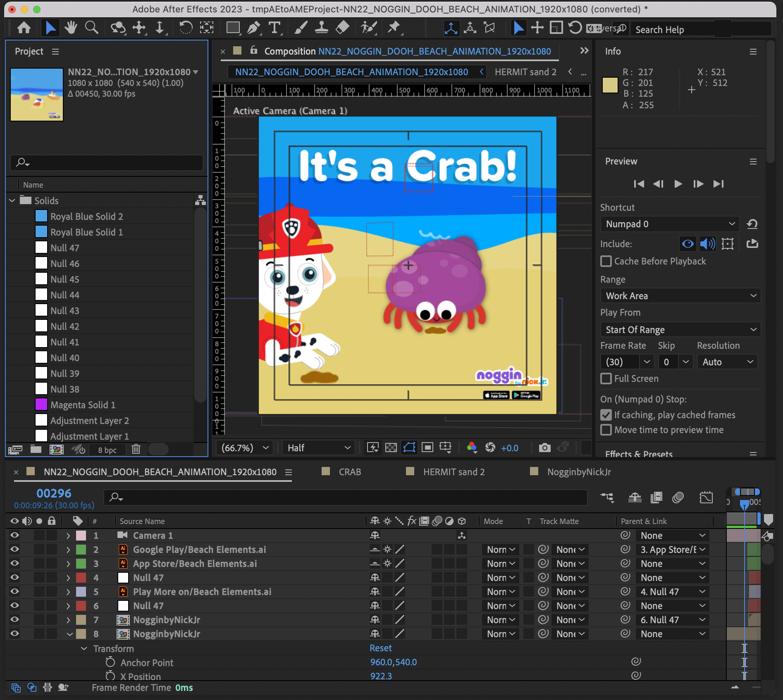Image resolution: width=783 pixels, height=700 pixels.
Task: Open the Shortcut Numpad 0 dropdown
Action: 669,224
